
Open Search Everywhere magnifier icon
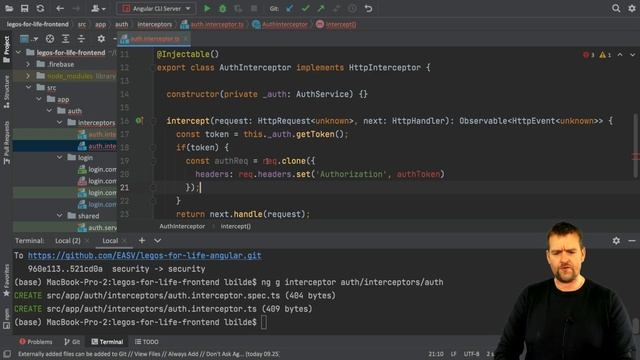point(616,8)
